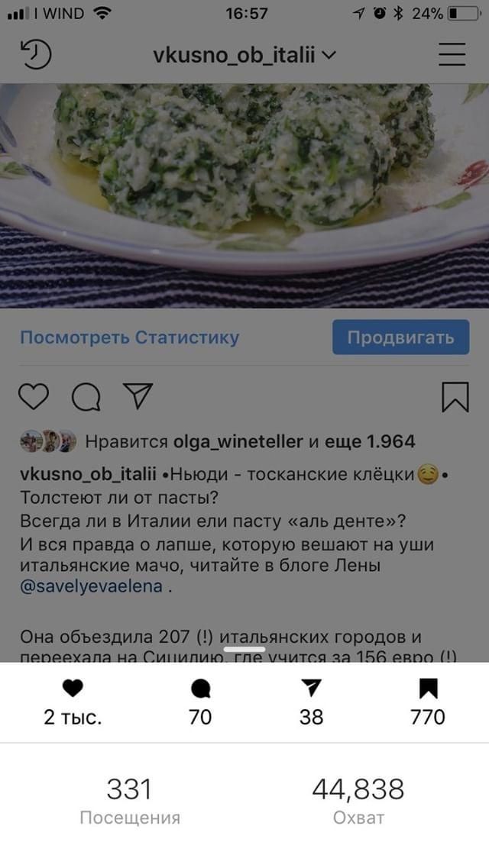Open comments with speech bubble icon
This screenshot has width=489, height=868.
pos(86,397)
